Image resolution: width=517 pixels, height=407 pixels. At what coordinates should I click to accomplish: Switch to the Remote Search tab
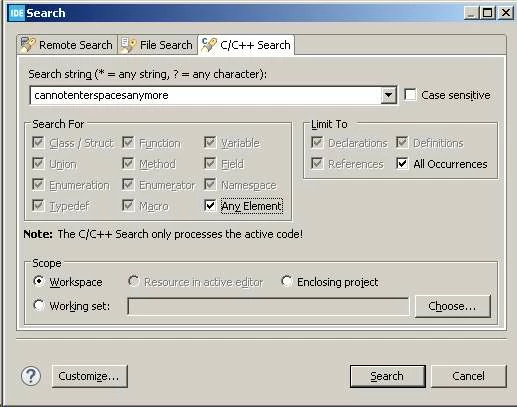coord(67,45)
